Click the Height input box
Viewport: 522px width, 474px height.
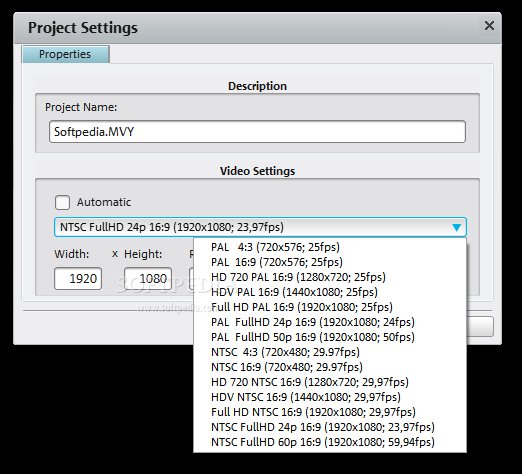point(148,278)
